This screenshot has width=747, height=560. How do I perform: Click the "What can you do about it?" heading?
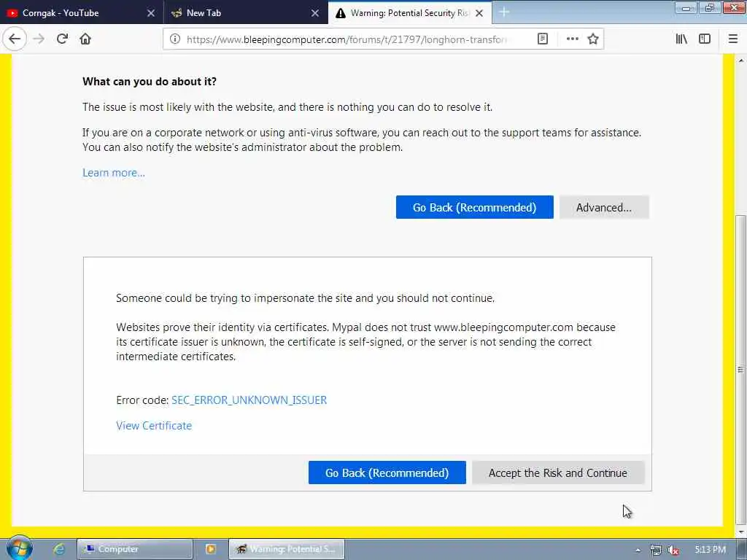click(x=150, y=82)
